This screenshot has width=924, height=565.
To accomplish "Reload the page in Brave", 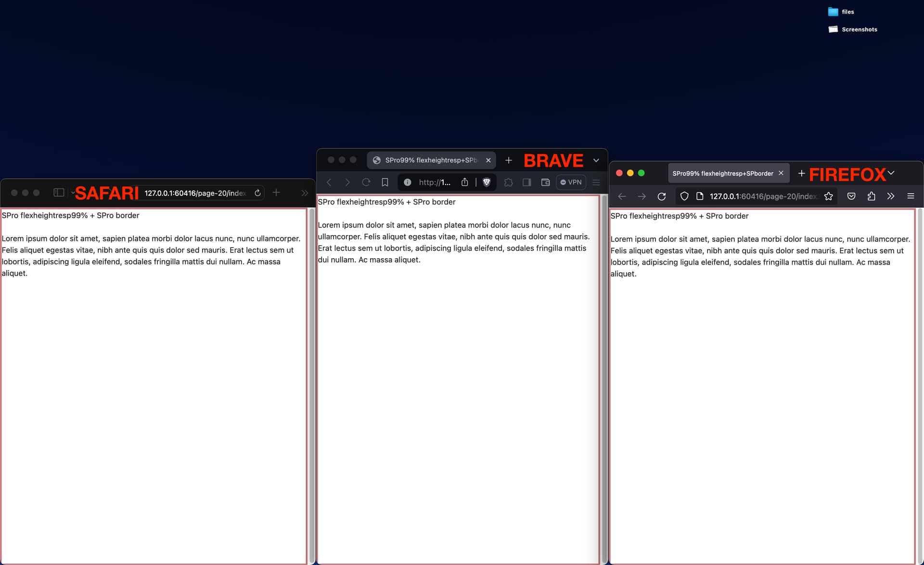I will point(366,182).
